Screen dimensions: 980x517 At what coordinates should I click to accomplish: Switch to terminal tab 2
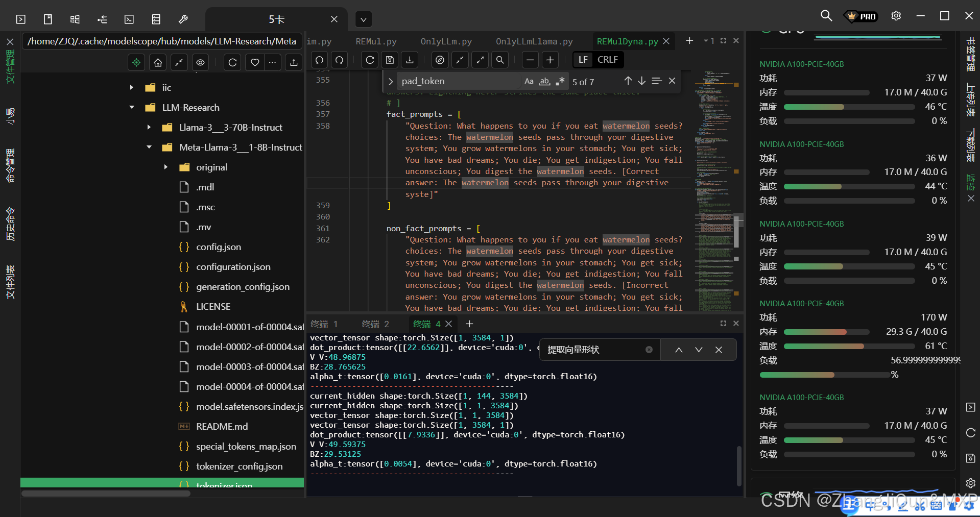click(375, 324)
